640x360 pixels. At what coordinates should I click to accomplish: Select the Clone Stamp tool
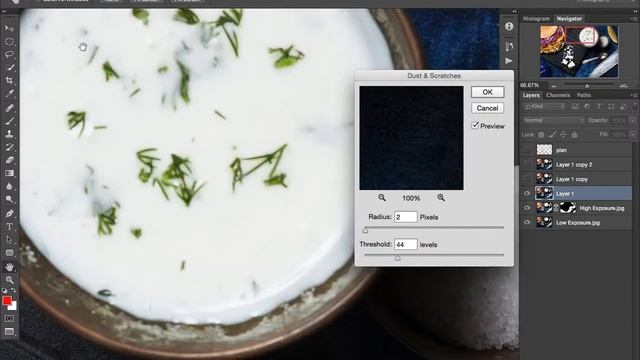(x=9, y=134)
